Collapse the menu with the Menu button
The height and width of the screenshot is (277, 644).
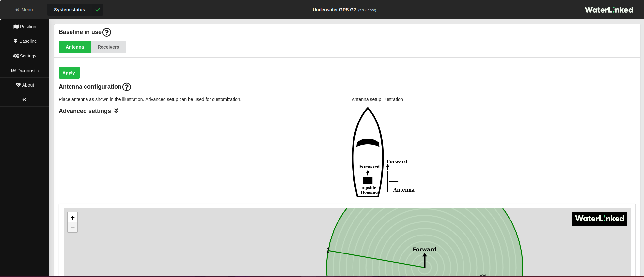coord(24,10)
